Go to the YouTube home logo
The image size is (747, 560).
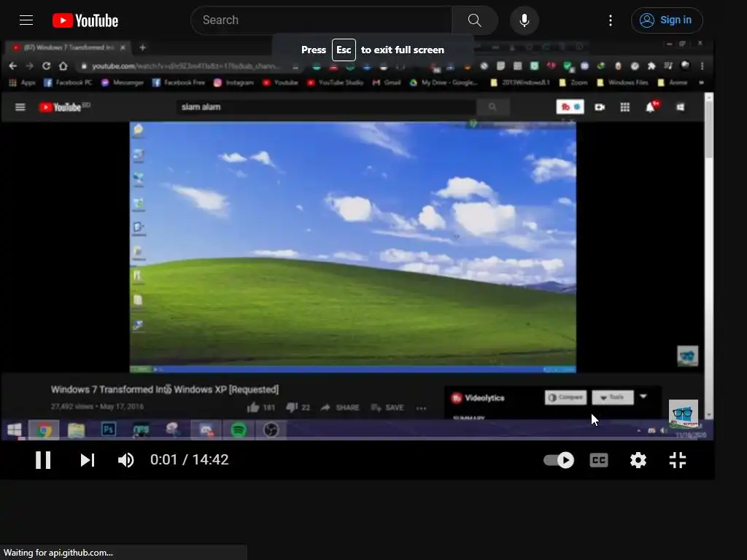pos(85,20)
